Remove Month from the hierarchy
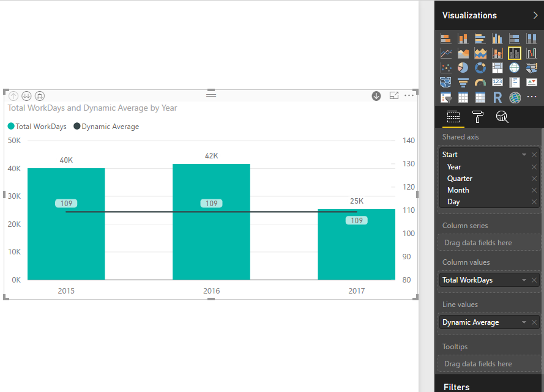The image size is (544, 392). pyautogui.click(x=534, y=190)
